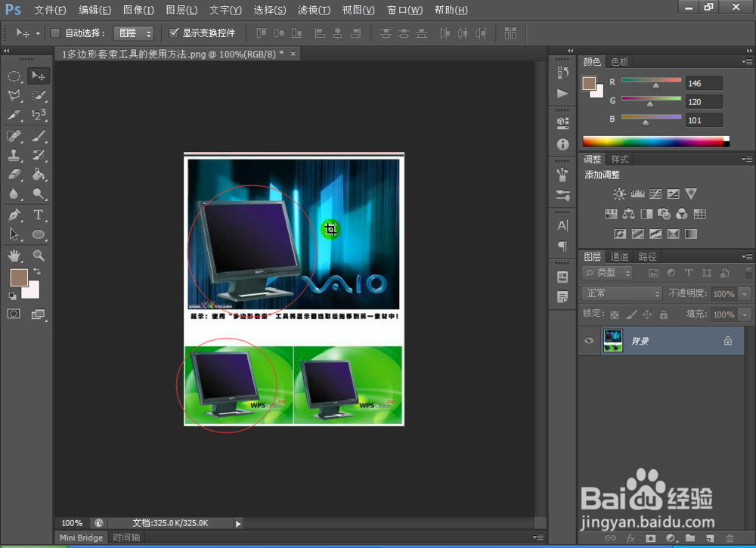Select the Dodge tool
This screenshot has height=548, width=756.
(38, 194)
